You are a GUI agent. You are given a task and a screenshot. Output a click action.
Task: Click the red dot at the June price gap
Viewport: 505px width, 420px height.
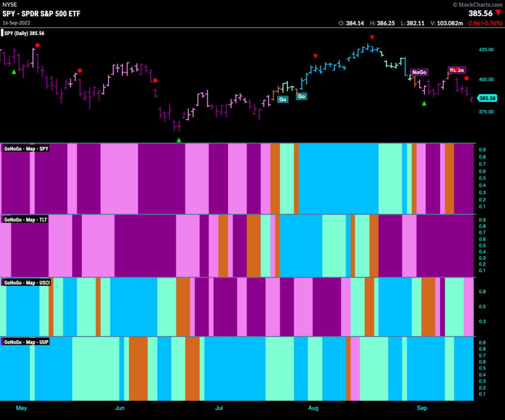pyautogui.click(x=155, y=80)
